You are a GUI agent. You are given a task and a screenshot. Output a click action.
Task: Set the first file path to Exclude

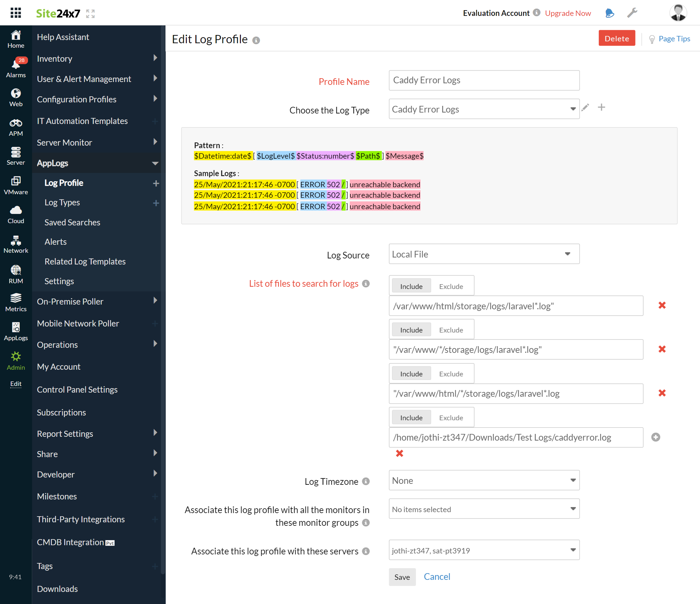[451, 285]
